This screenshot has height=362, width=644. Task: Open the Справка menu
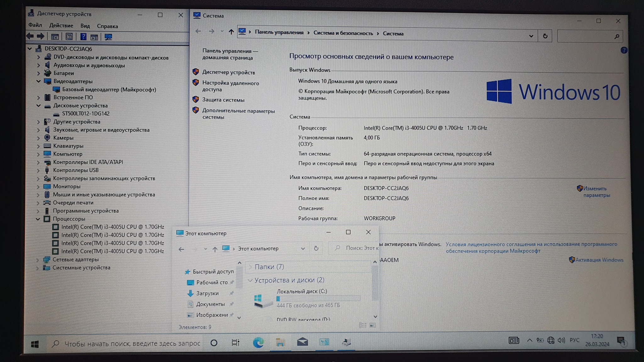coord(107,26)
